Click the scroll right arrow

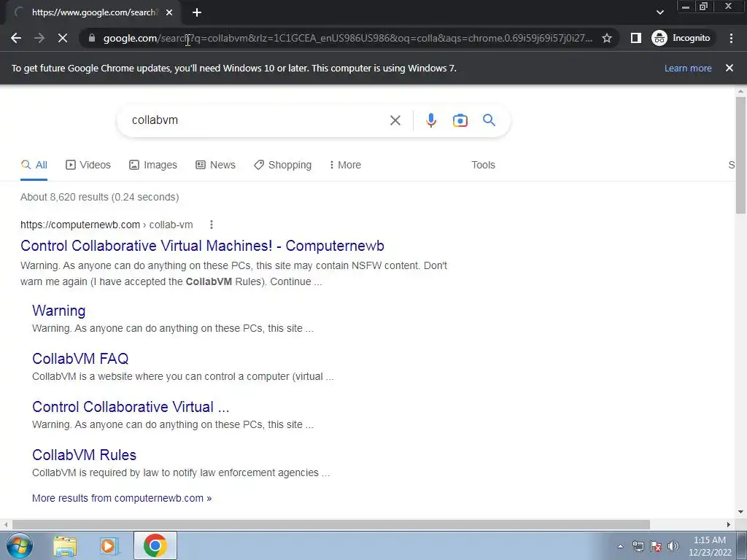729,524
